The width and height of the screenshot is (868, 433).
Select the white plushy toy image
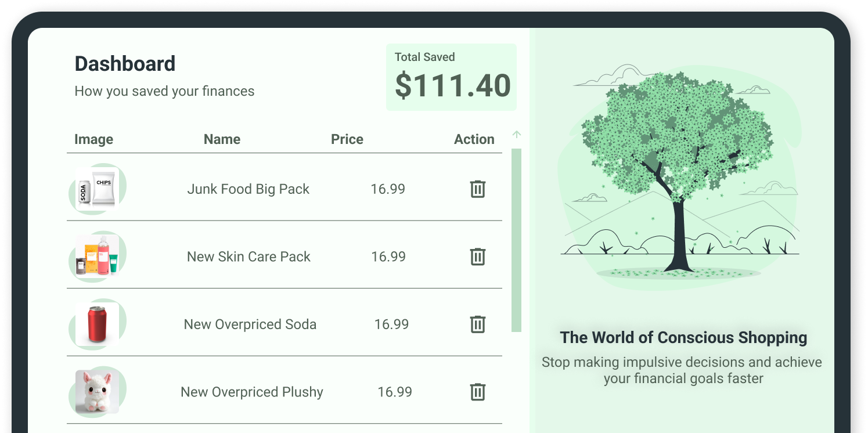pyautogui.click(x=98, y=392)
